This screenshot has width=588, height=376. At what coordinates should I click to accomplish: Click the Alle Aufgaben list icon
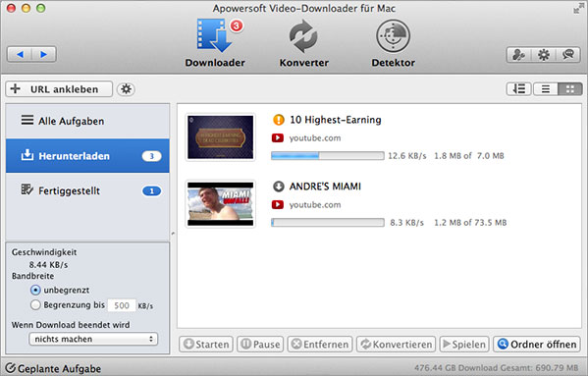(x=27, y=120)
